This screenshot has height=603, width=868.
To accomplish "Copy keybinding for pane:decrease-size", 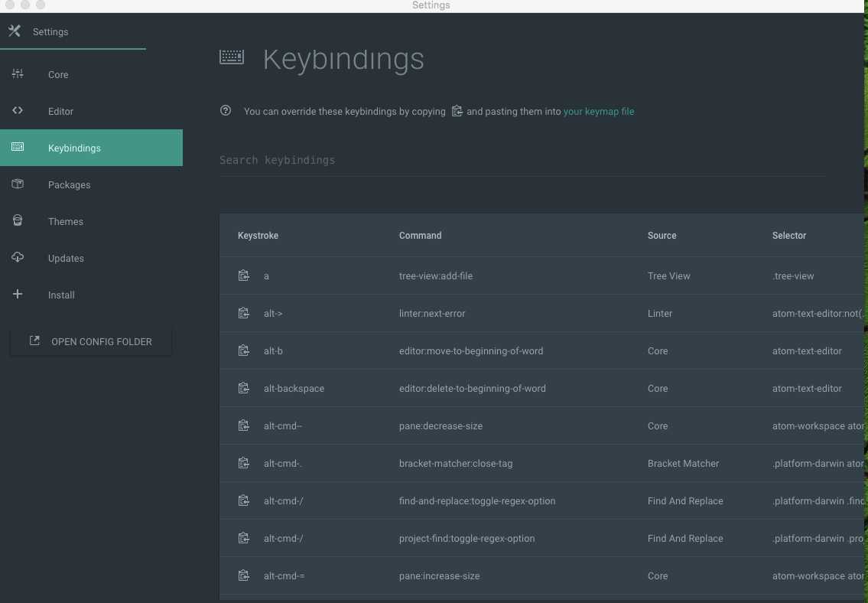I will pos(243,425).
